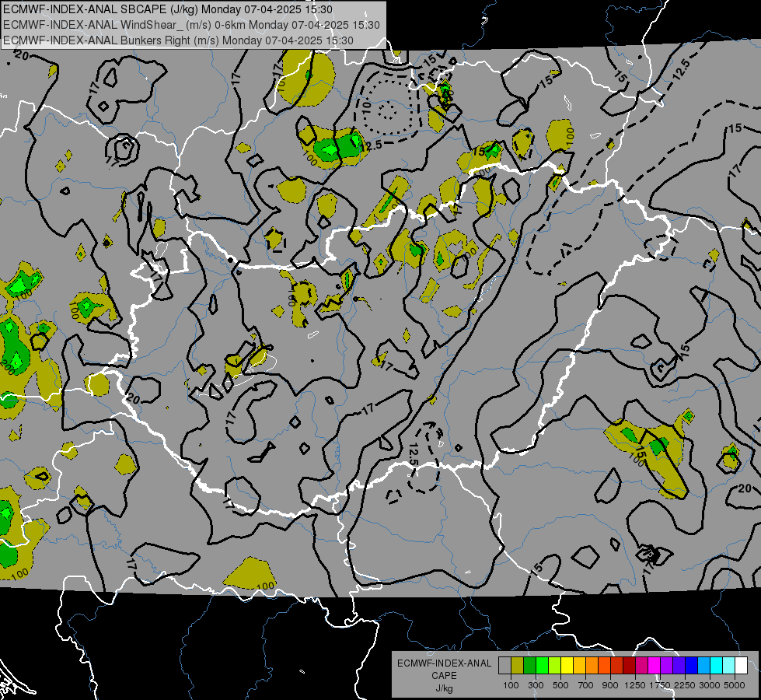Pick the yellow-green legend swatch
Viewport: 761px width, 700px height.
point(555,666)
